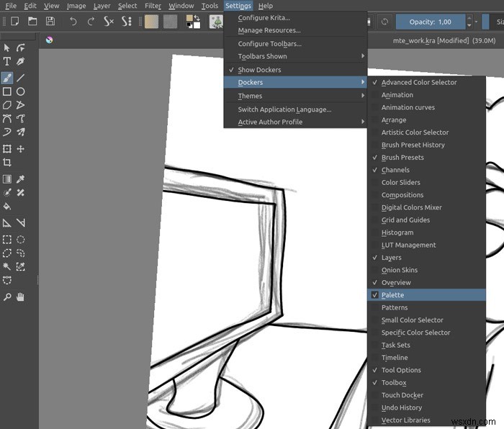Select the Gradient tool
The image size is (504, 429).
(7, 179)
